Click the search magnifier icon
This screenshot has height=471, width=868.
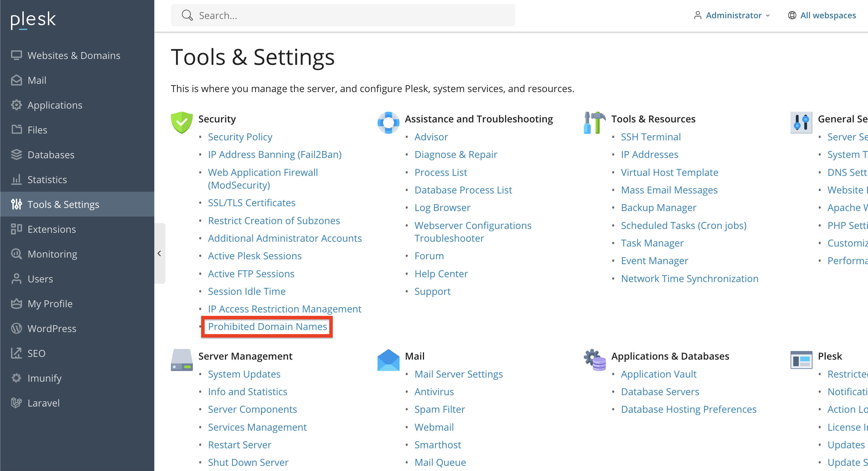(187, 15)
